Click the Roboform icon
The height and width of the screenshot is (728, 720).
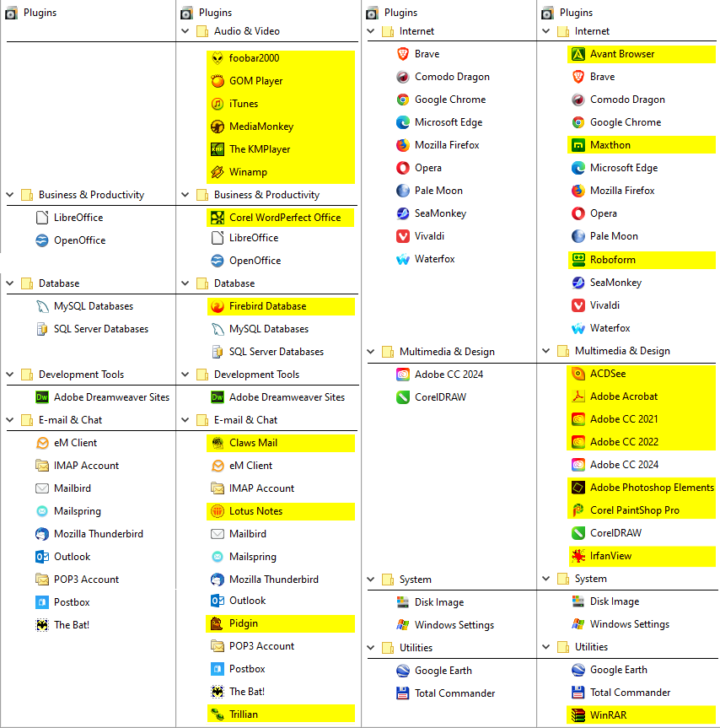point(578,260)
